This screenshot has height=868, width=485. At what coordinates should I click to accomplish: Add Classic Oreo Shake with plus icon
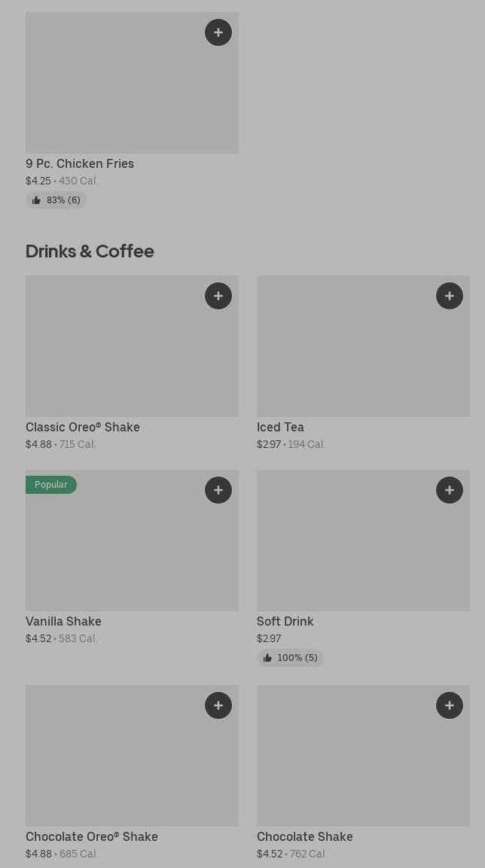click(218, 296)
